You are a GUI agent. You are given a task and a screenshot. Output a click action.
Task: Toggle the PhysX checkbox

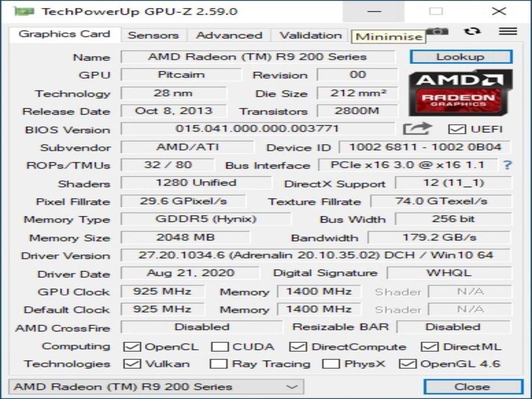331,364
